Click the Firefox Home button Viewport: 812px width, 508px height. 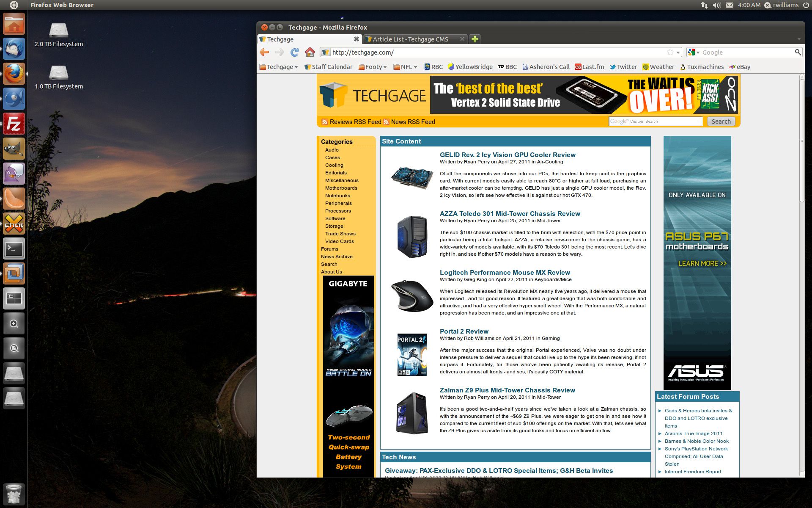(310, 52)
